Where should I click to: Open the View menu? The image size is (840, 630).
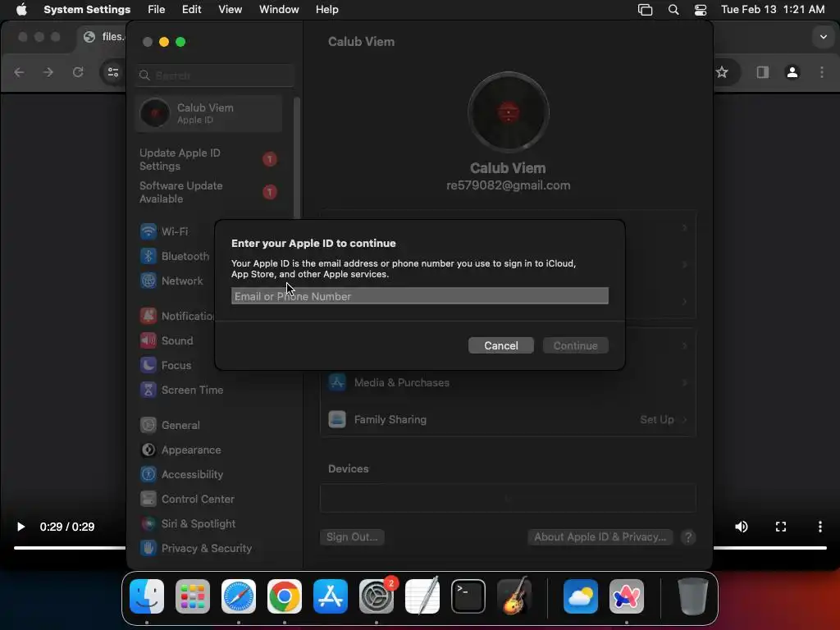click(230, 10)
